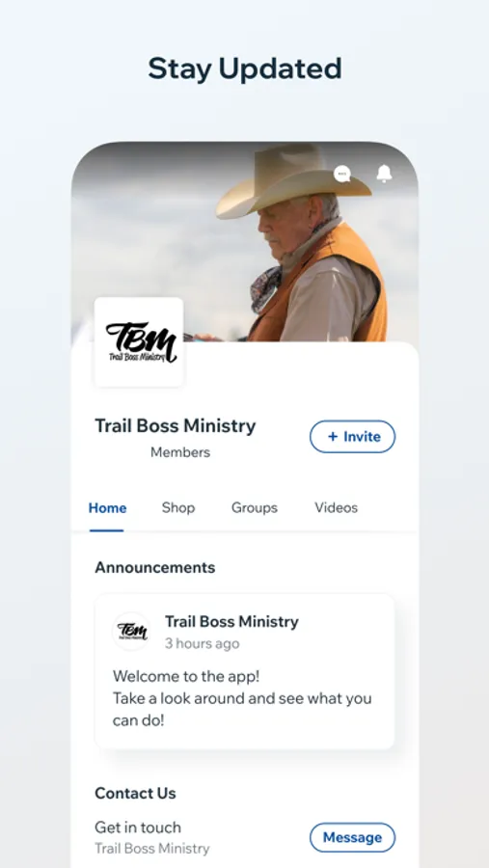Select the Home tab

pos(107,508)
